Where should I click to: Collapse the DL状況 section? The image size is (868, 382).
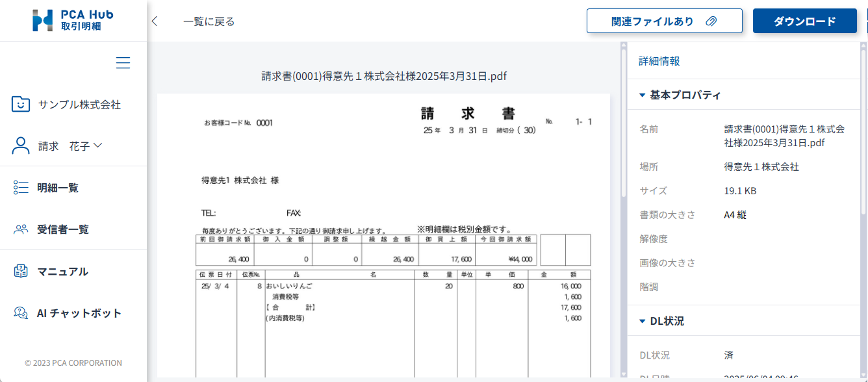coord(643,321)
